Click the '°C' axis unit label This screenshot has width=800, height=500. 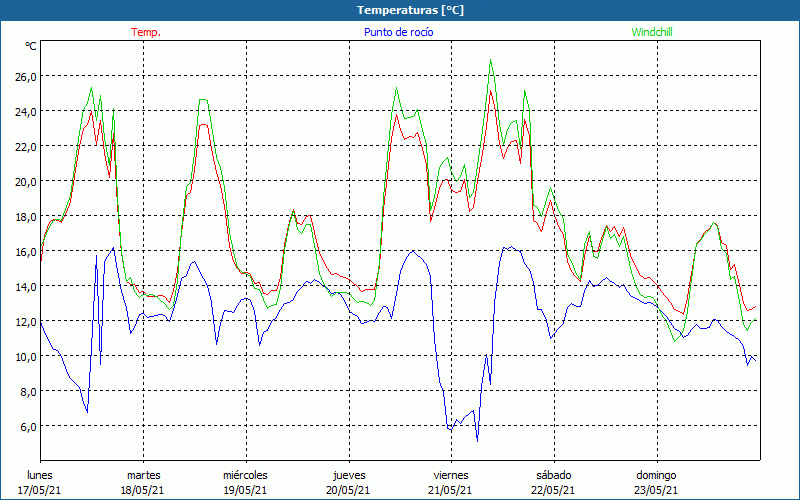click(31, 46)
